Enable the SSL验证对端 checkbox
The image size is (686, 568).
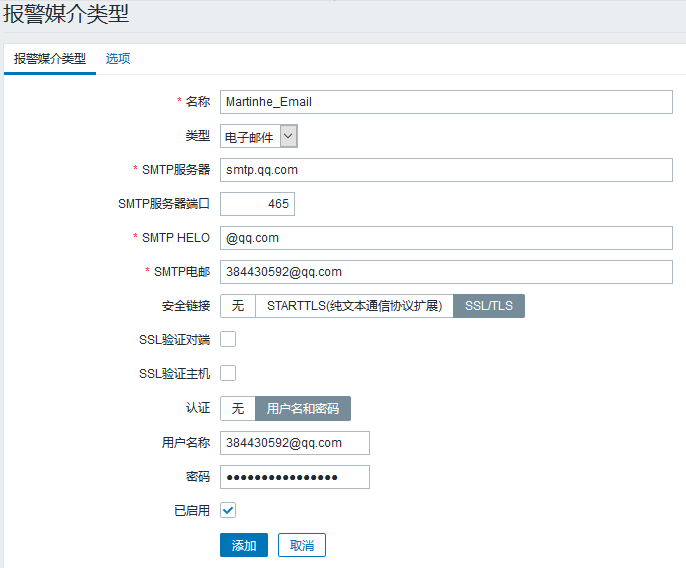click(x=228, y=339)
